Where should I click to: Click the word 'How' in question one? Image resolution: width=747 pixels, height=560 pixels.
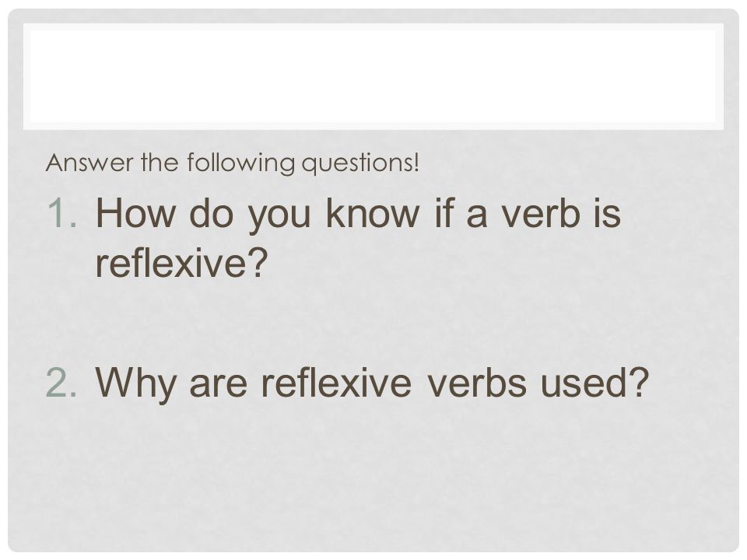[x=135, y=213]
